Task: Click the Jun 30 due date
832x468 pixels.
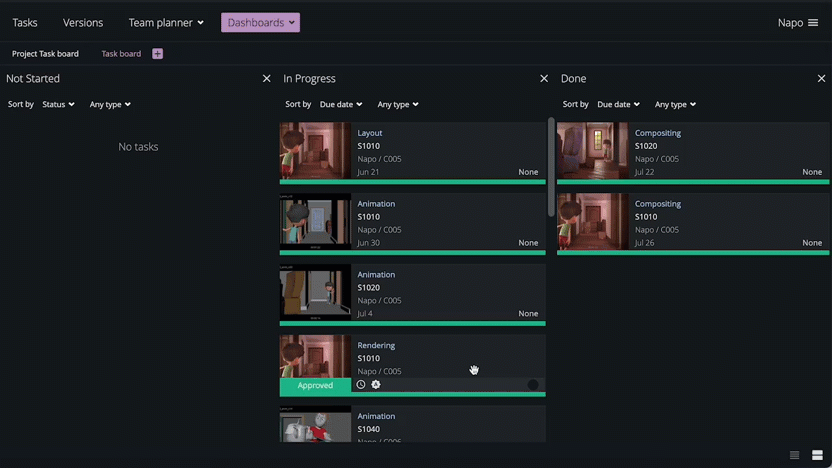Action: (368, 243)
